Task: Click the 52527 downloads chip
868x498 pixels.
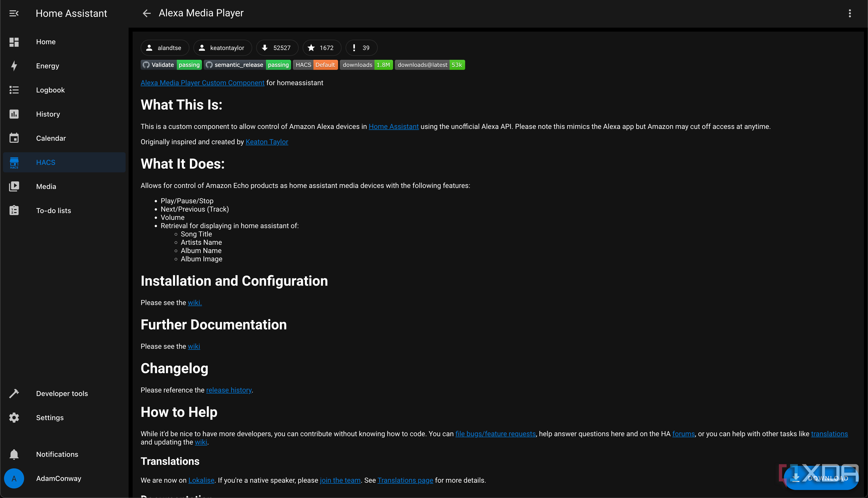Action: pyautogui.click(x=277, y=48)
